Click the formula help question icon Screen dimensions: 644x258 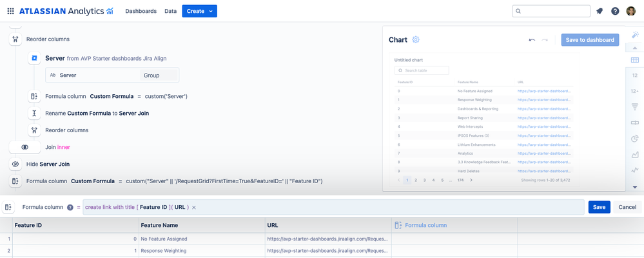[70, 208]
